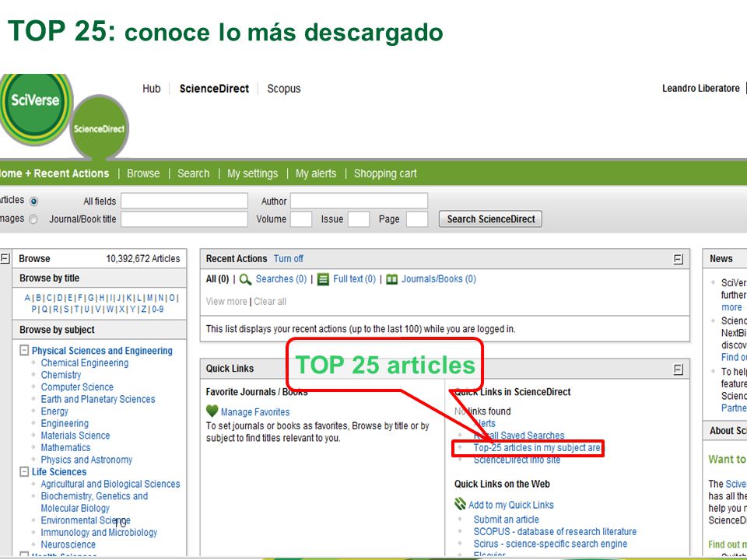Image resolution: width=747 pixels, height=560 pixels.
Task: Select the Images radio button
Action: (x=33, y=219)
